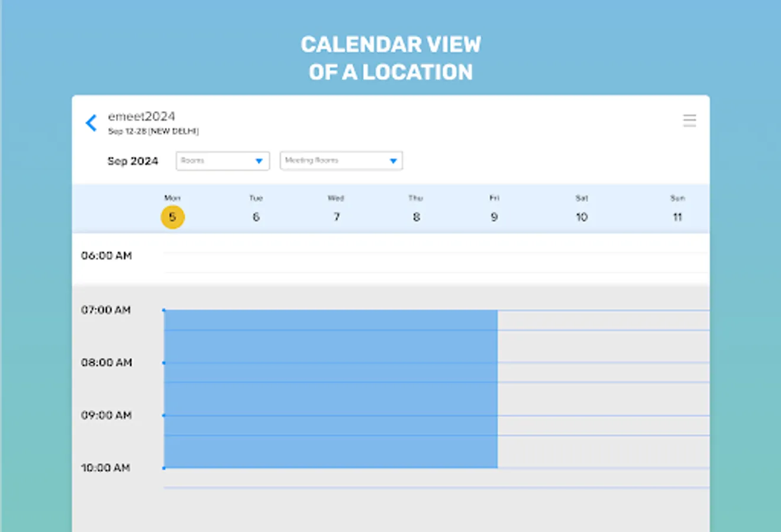The width and height of the screenshot is (781, 532).
Task: Select the Wed column header
Action: (x=336, y=198)
